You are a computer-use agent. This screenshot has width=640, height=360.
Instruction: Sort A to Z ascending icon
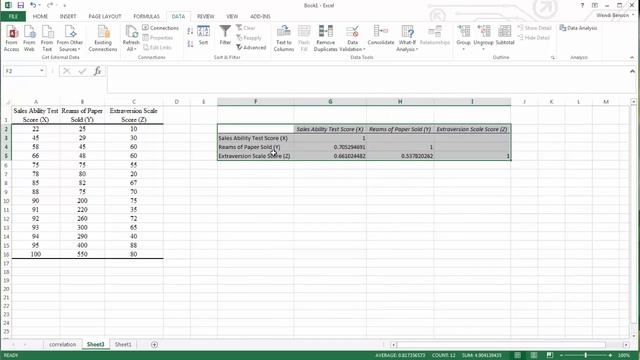pos(190,31)
